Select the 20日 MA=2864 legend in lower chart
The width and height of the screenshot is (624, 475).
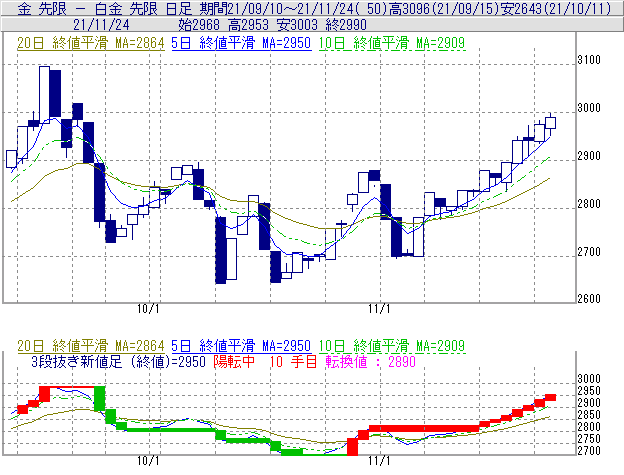coord(91,346)
